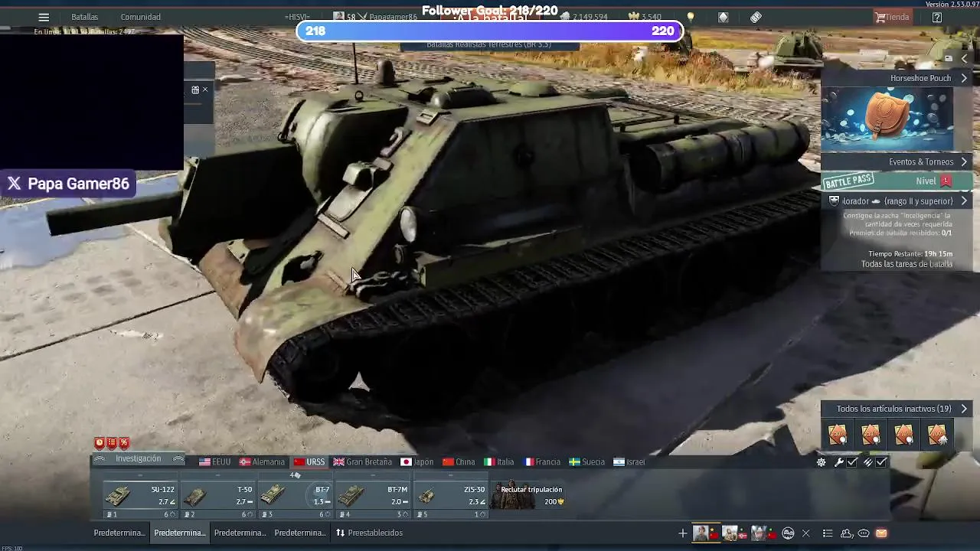Open the mail envelope icon
The width and height of the screenshot is (980, 551).
pos(881,533)
